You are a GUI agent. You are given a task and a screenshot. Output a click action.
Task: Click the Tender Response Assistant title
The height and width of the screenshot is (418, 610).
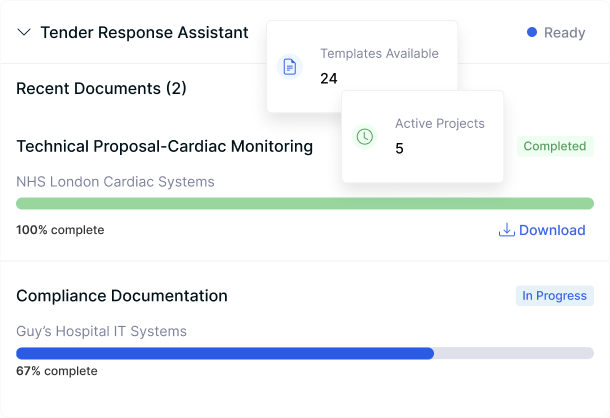pos(144,33)
